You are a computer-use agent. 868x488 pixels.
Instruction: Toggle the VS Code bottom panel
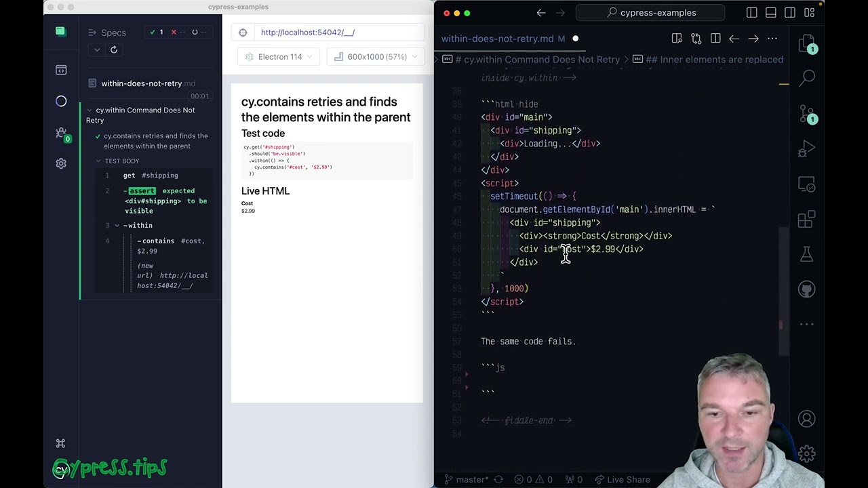click(771, 13)
